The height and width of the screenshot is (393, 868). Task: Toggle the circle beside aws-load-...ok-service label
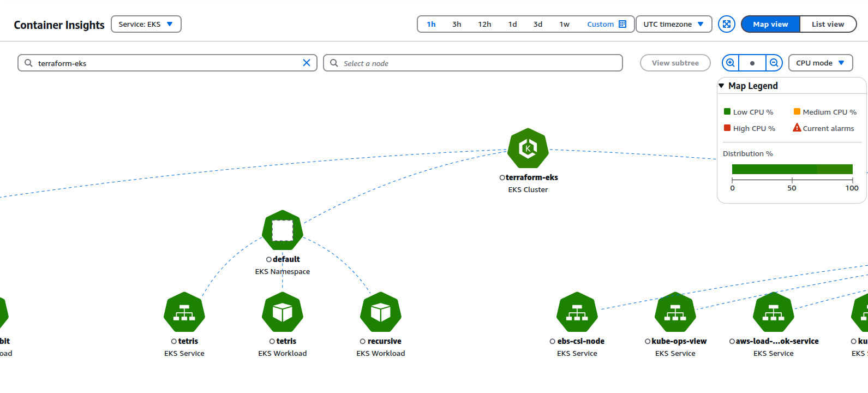pos(732,342)
